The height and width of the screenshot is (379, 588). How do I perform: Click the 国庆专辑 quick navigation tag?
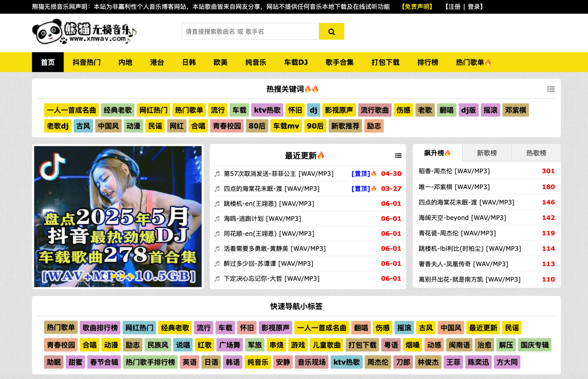tap(535, 345)
